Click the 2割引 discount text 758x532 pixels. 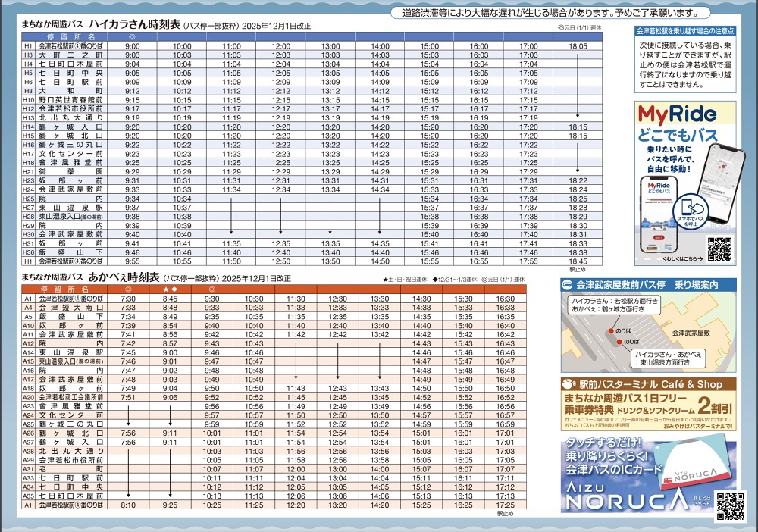click(715, 405)
